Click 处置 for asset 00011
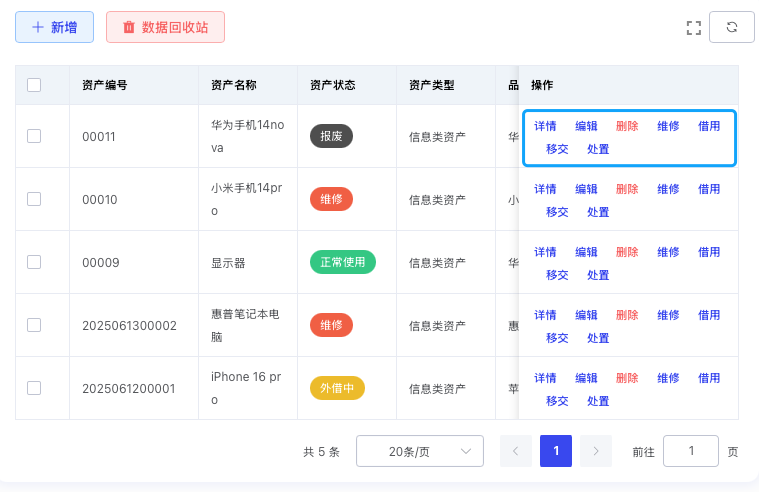The width and height of the screenshot is (759, 492). [x=598, y=149]
